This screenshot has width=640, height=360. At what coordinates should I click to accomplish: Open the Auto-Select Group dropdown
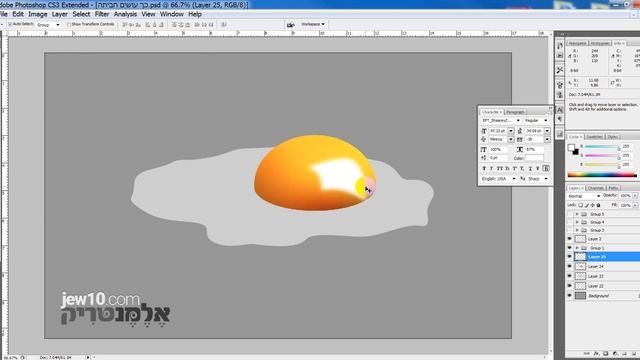click(x=48, y=24)
